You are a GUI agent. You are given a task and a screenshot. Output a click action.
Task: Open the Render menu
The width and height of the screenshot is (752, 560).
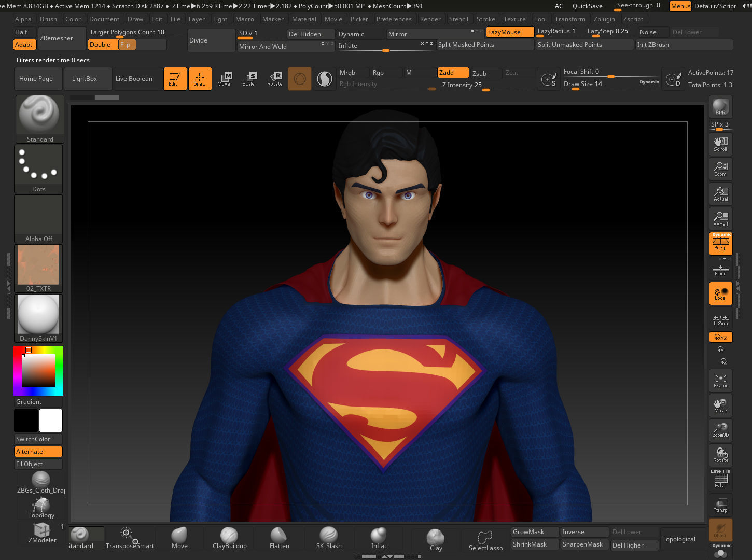pos(430,19)
